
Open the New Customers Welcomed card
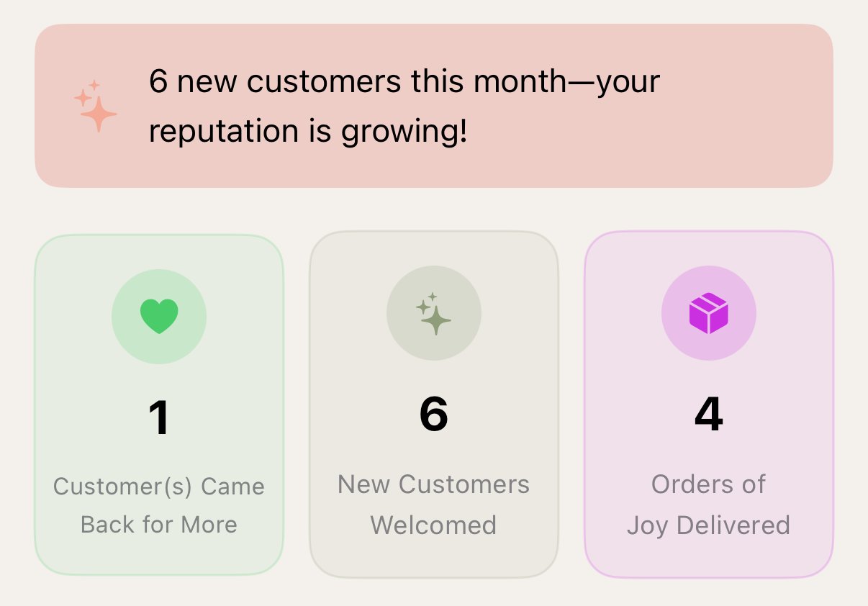click(x=434, y=403)
